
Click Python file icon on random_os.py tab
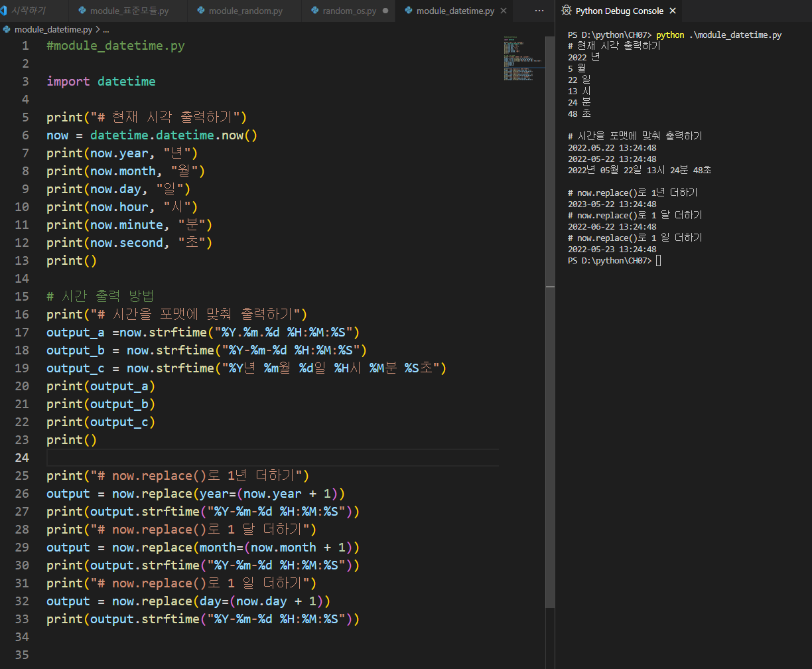tap(314, 11)
